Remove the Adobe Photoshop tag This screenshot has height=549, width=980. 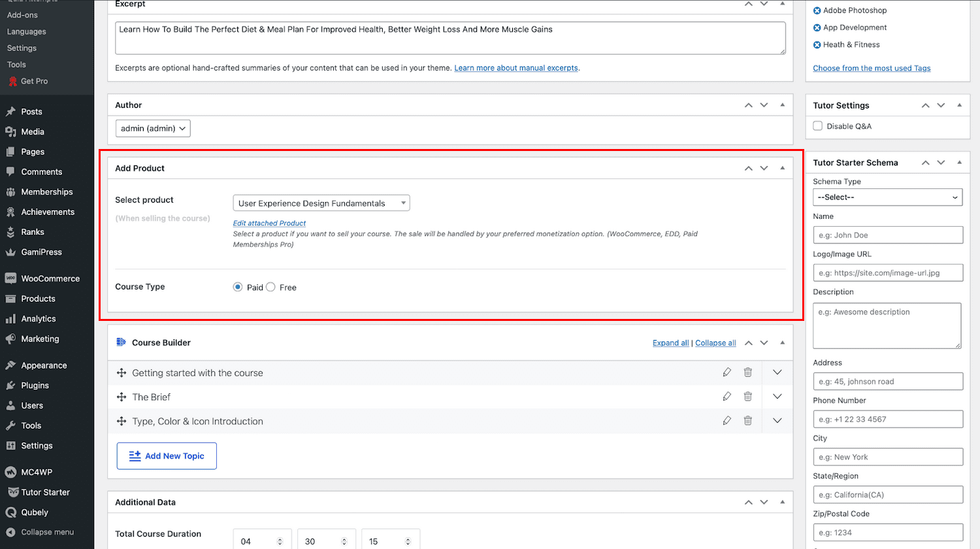click(817, 10)
